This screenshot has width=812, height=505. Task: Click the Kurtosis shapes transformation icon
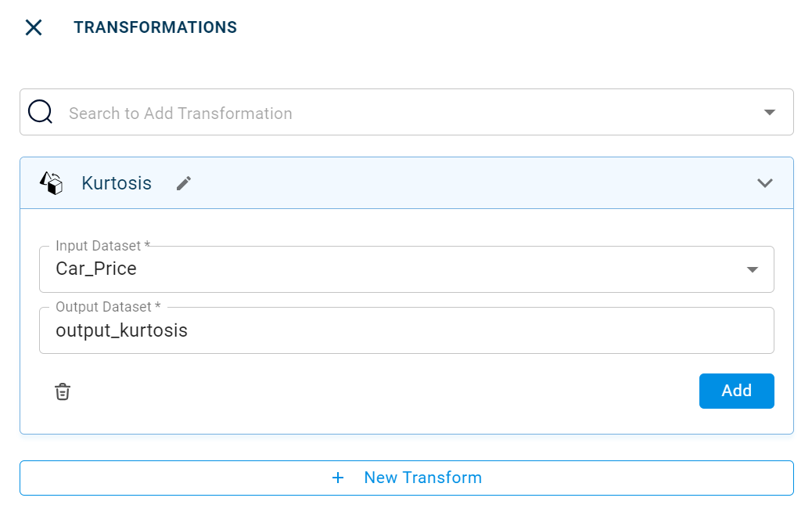pos(51,183)
